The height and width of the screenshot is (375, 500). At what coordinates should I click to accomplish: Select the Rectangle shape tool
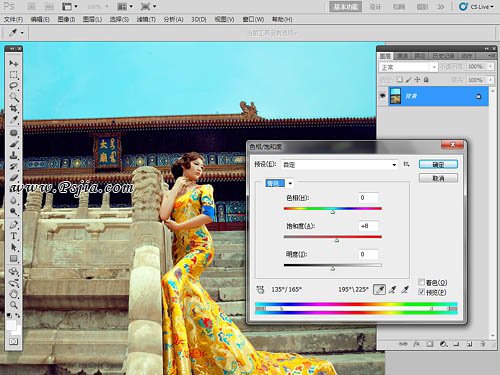click(x=14, y=258)
